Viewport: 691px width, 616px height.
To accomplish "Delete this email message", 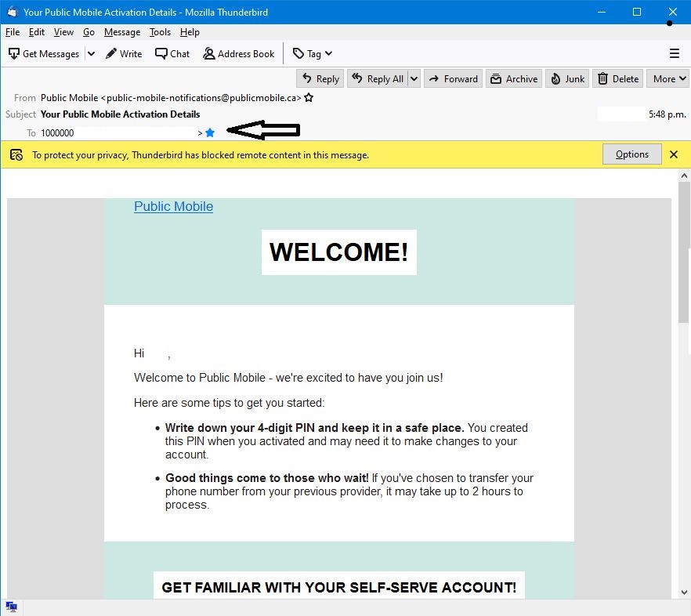I will point(617,78).
